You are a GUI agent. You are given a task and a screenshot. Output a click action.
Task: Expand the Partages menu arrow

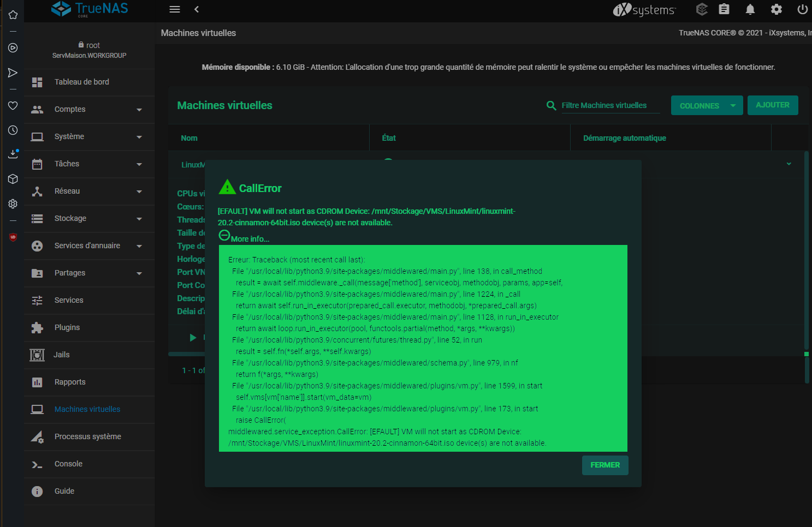click(x=139, y=273)
